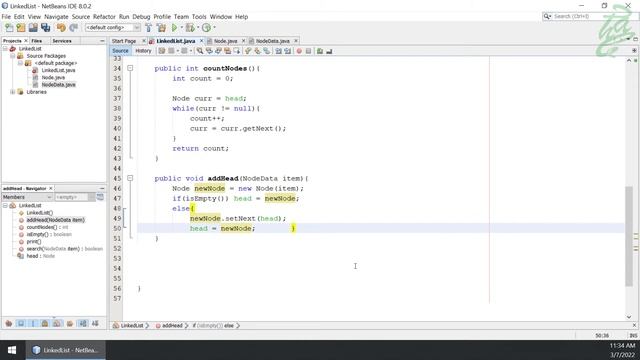The height and width of the screenshot is (360, 640).
Task: Toggle Sort by Source in Navigator
Action: click(95, 324)
